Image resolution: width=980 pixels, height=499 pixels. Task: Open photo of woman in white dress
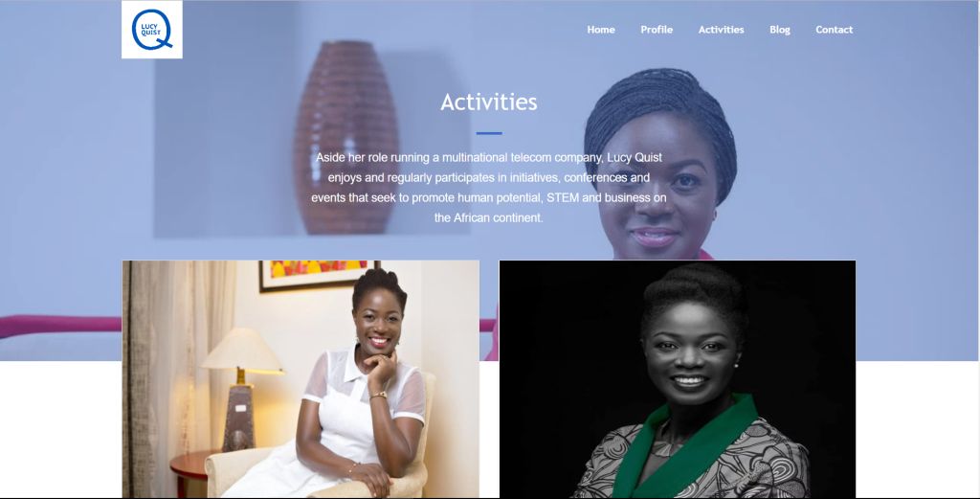[x=301, y=379]
